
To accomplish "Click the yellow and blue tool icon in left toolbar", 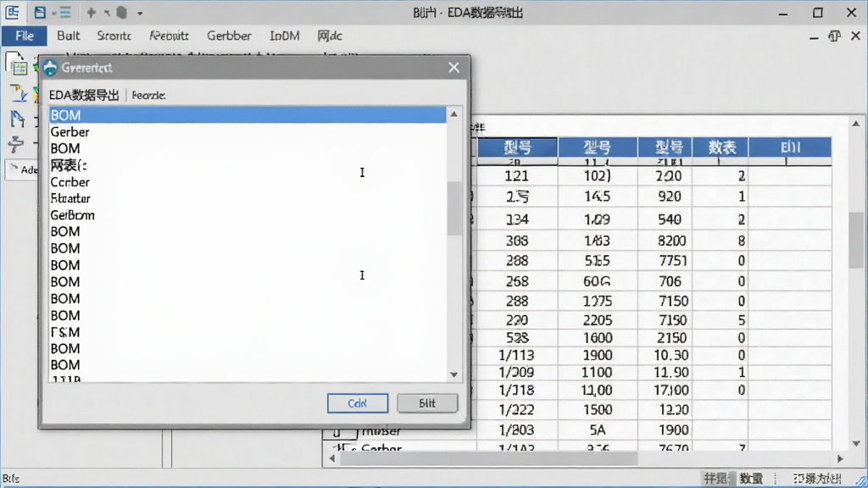I will (x=19, y=93).
